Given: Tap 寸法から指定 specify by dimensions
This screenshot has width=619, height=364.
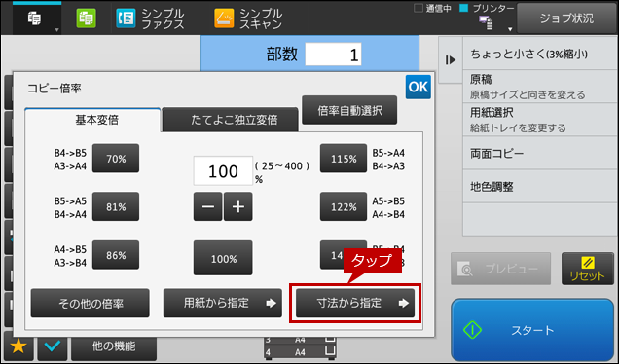Looking at the screenshot, I should tap(355, 304).
